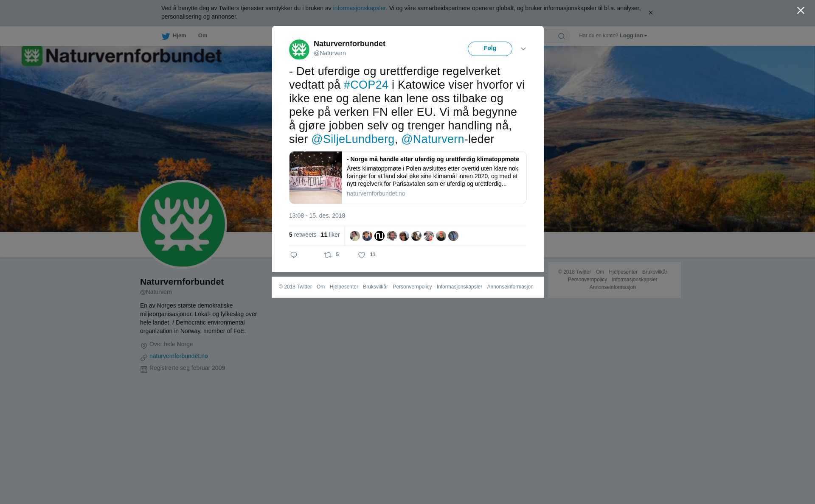Open the Logg inn dropdown
Viewport: 815px width, 504px height.
633,36
